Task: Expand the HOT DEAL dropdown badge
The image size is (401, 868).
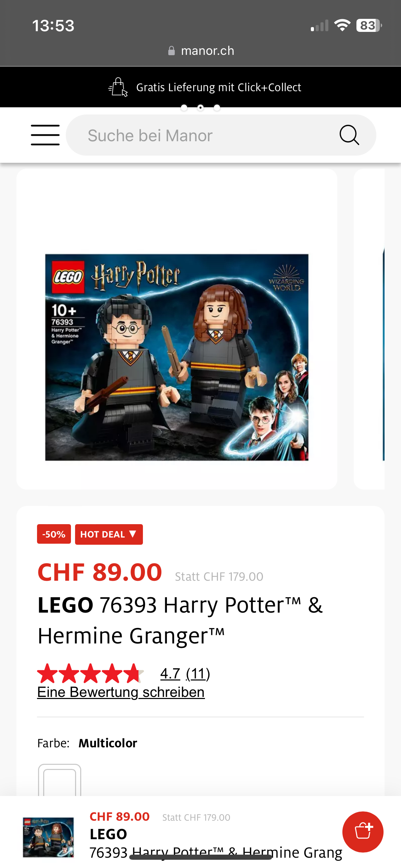Action: click(109, 534)
